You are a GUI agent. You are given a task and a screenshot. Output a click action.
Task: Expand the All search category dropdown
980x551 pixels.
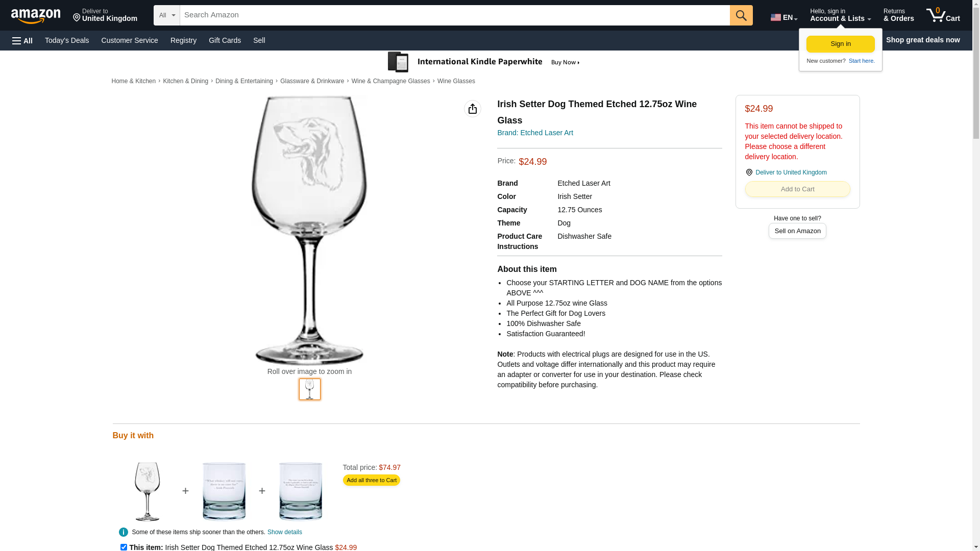[x=167, y=15]
